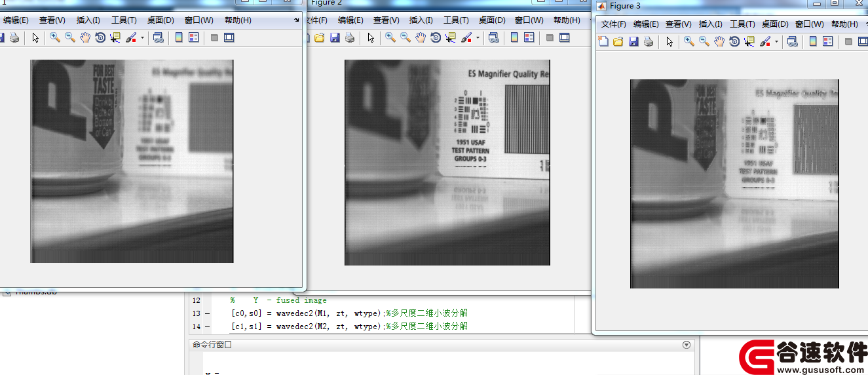Click the link plot icon in Figure 1
Viewport: 868px width, 375px height.
(x=158, y=38)
